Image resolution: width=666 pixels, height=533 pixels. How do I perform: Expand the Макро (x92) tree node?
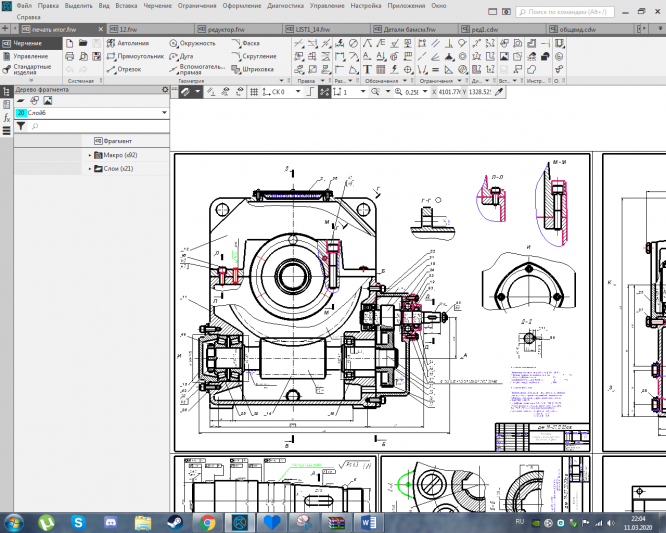tap(89, 155)
